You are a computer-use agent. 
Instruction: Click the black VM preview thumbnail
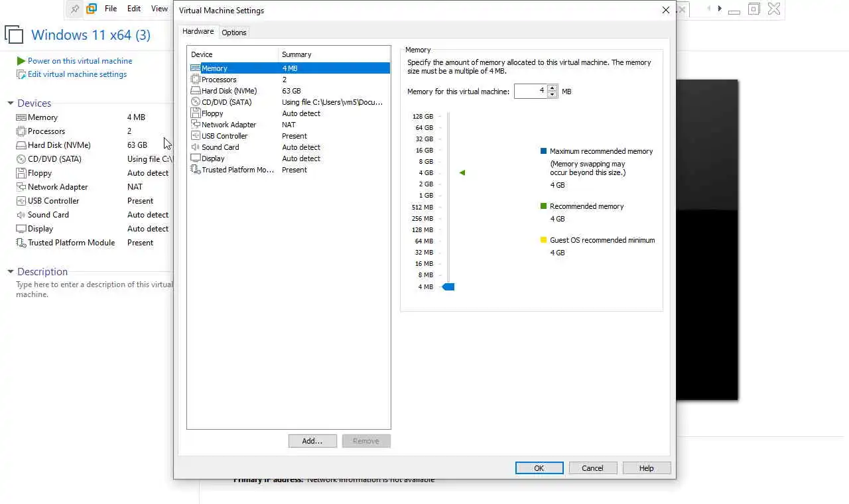pos(707,240)
